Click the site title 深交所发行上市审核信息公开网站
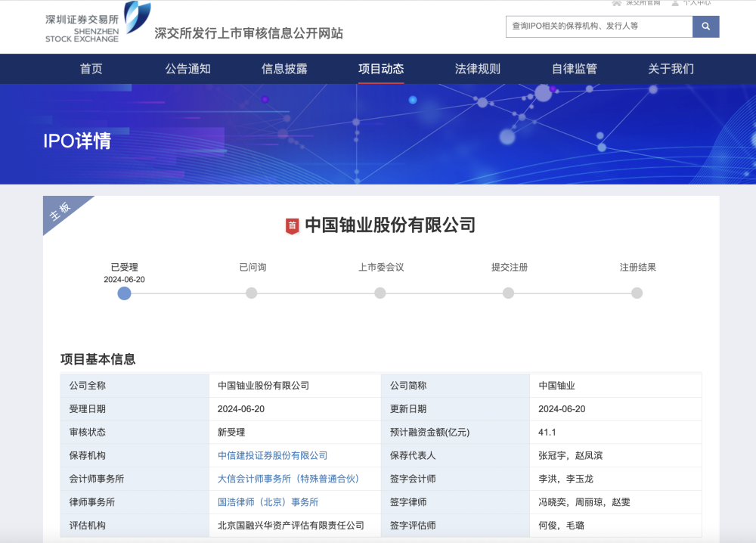This screenshot has width=756, height=543. [249, 33]
